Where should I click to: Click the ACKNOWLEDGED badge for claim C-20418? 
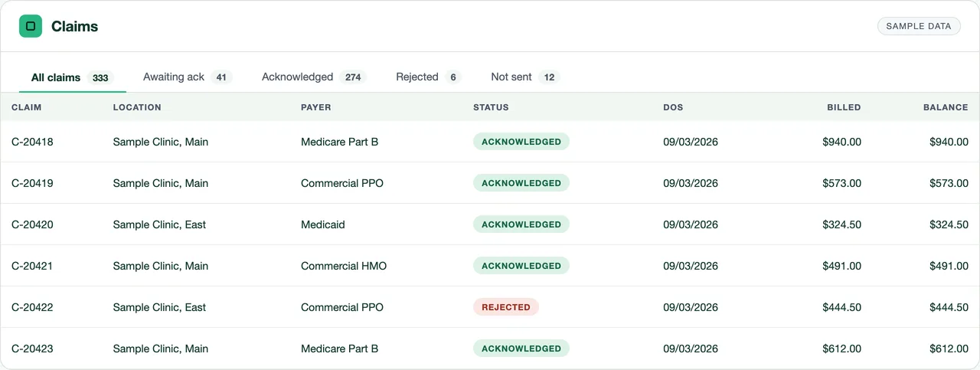[521, 142]
